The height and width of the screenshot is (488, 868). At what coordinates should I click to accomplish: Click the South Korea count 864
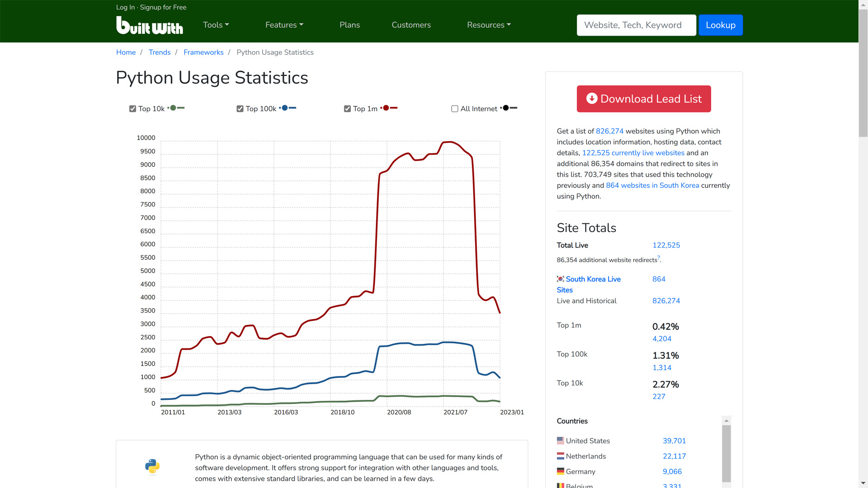click(x=659, y=279)
